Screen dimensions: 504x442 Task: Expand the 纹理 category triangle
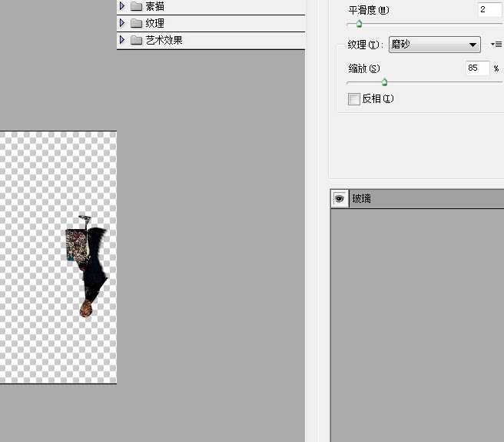point(122,24)
